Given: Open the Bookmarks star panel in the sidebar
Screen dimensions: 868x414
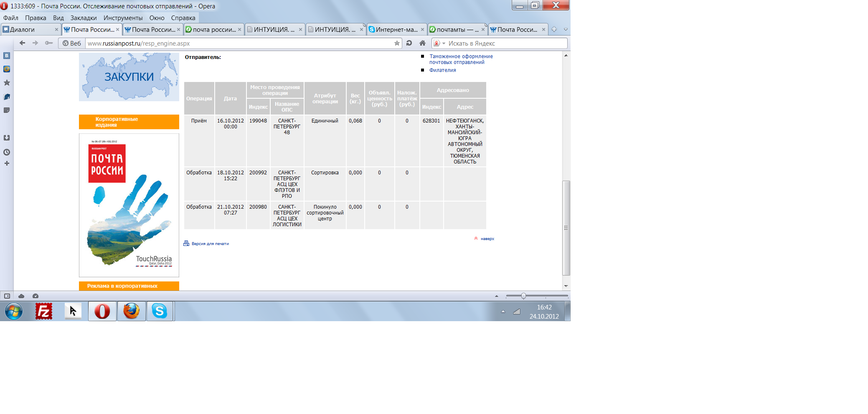Looking at the screenshot, I should [x=7, y=83].
